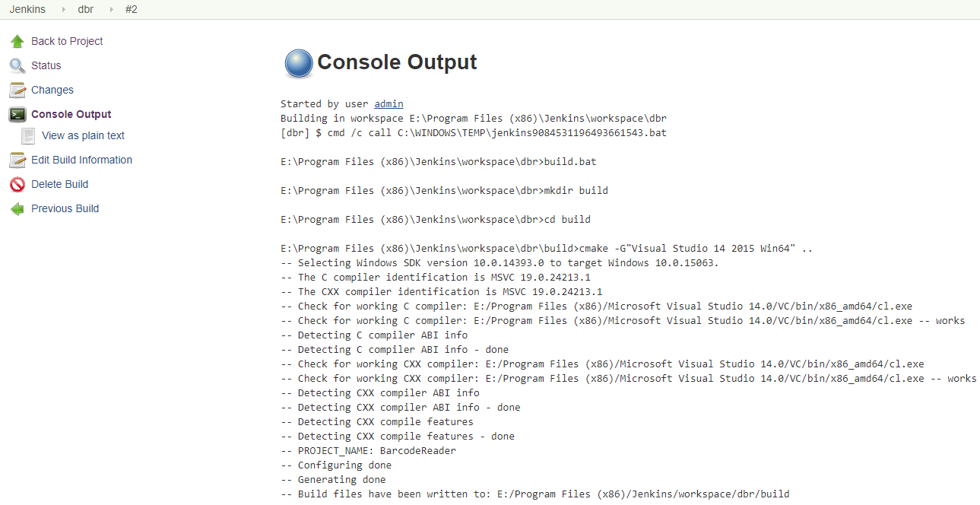Click the terminal icon for Console Output
This screenshot has width=980, height=505.
click(x=17, y=114)
